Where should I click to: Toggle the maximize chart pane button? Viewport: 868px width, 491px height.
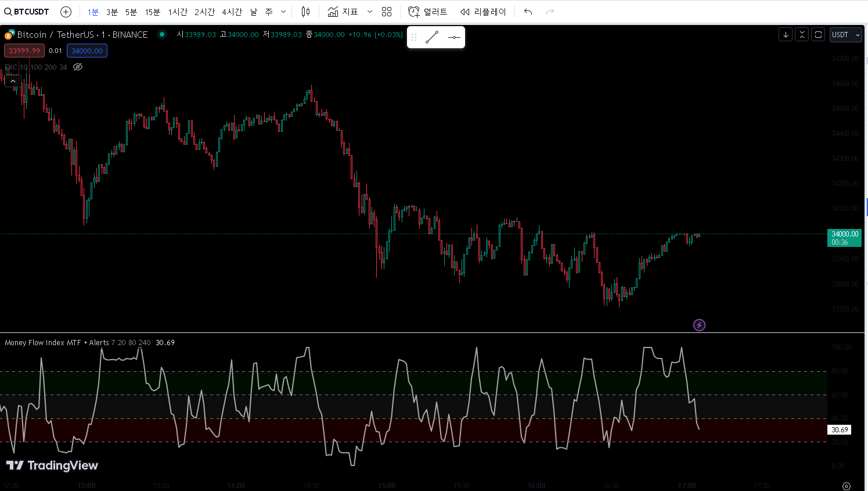point(818,35)
